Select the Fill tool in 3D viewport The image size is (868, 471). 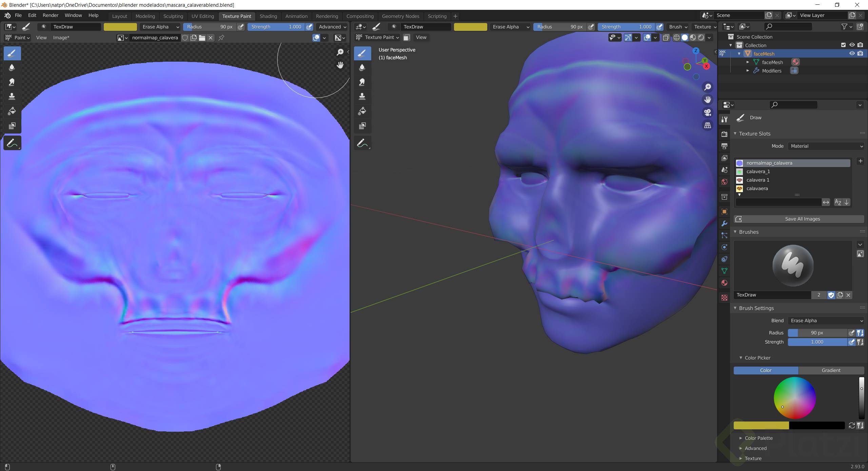point(362,111)
